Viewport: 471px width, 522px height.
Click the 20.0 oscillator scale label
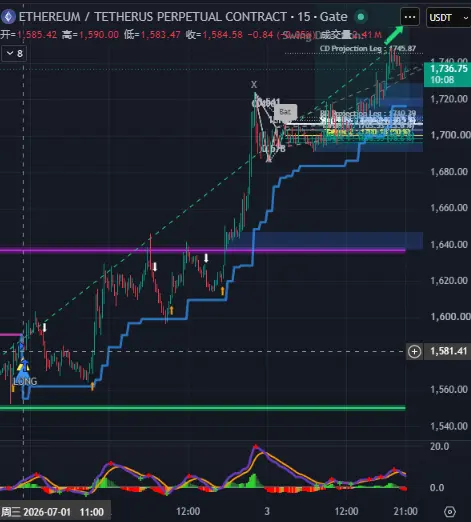pos(439,446)
